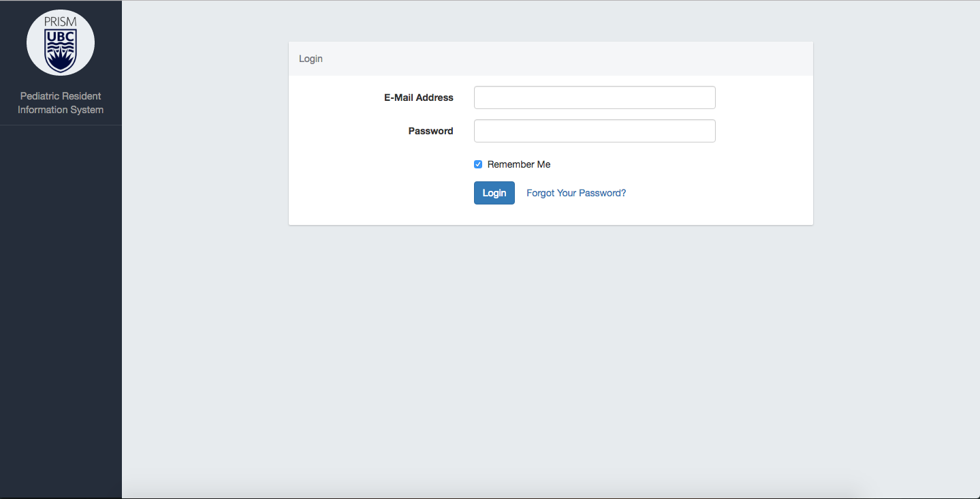The height and width of the screenshot is (499, 980).
Task: Focus the Password input field
Action: 595,131
